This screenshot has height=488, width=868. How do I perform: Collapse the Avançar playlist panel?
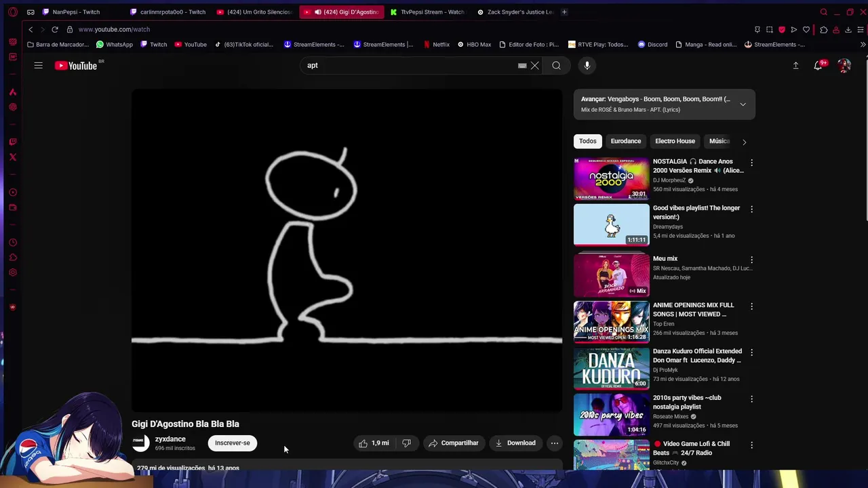pyautogui.click(x=743, y=104)
